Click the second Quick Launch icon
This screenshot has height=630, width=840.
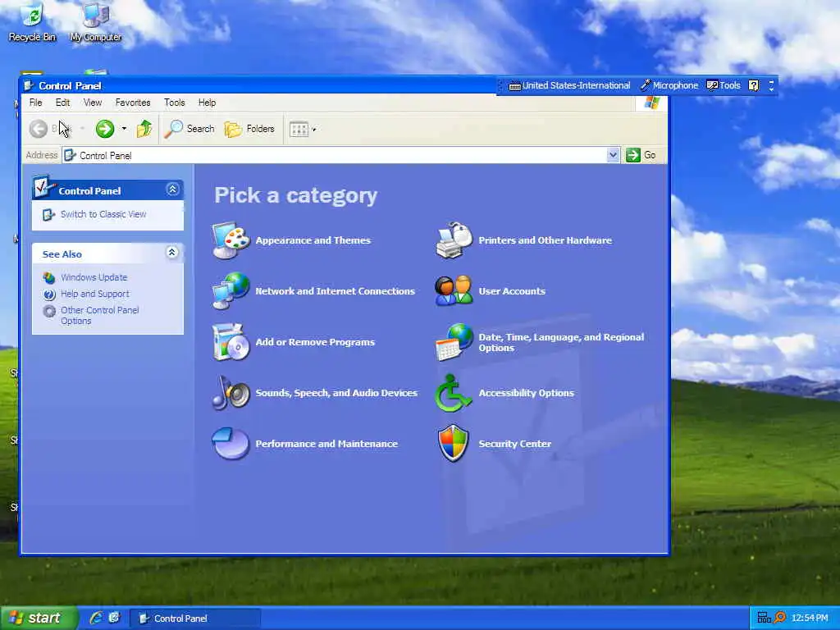coord(115,619)
